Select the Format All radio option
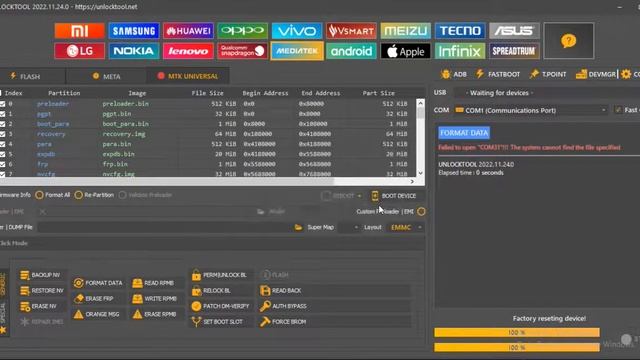The width and height of the screenshot is (640, 360). (x=53, y=195)
